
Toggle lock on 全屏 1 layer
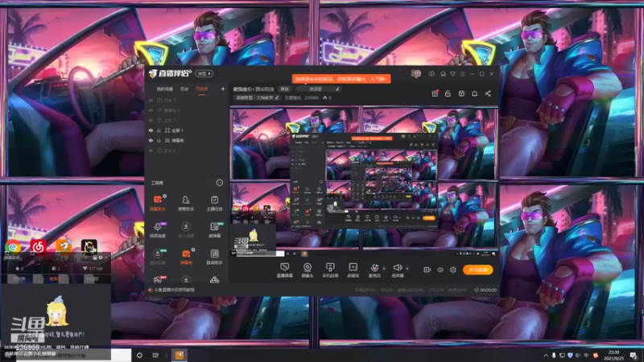(159, 130)
